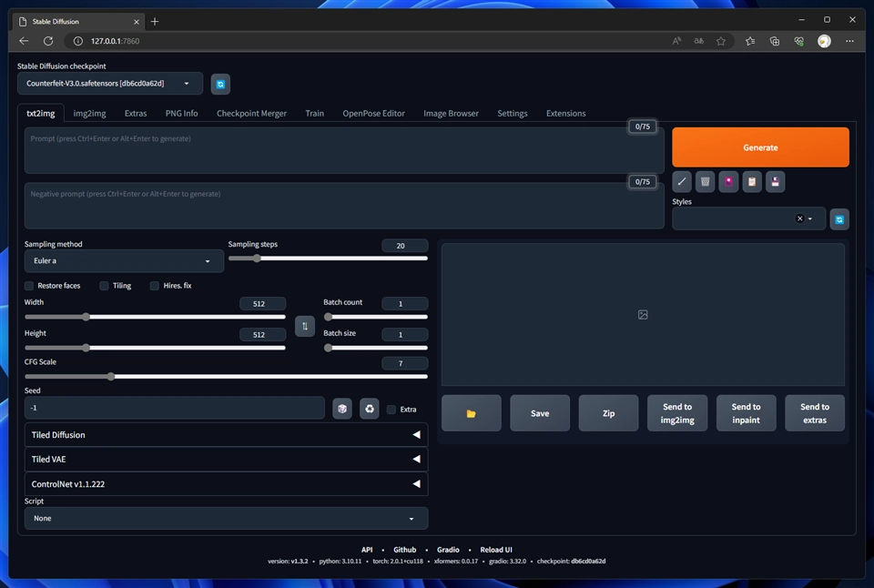This screenshot has width=874, height=588.
Task: Swap width and height with the arrows icon
Action: 305,326
